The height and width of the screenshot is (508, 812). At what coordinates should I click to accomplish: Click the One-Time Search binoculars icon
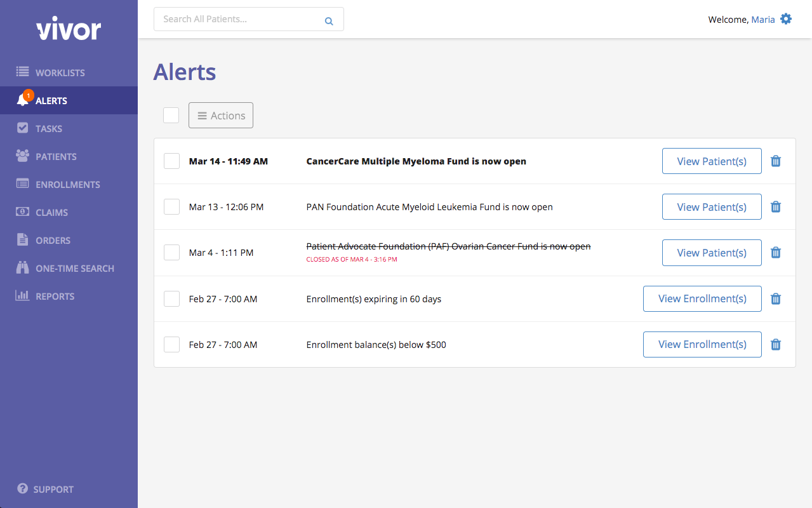click(x=23, y=267)
